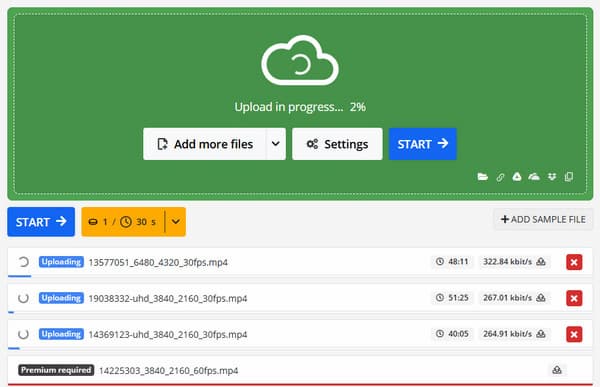Select file name 14369123-uhd_3840_2160_30fps.mp4

[168, 334]
